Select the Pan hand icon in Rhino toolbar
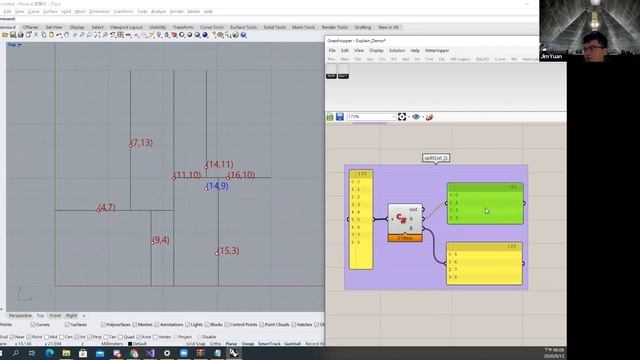Image resolution: width=640 pixels, height=360 pixels. (x=67, y=35)
